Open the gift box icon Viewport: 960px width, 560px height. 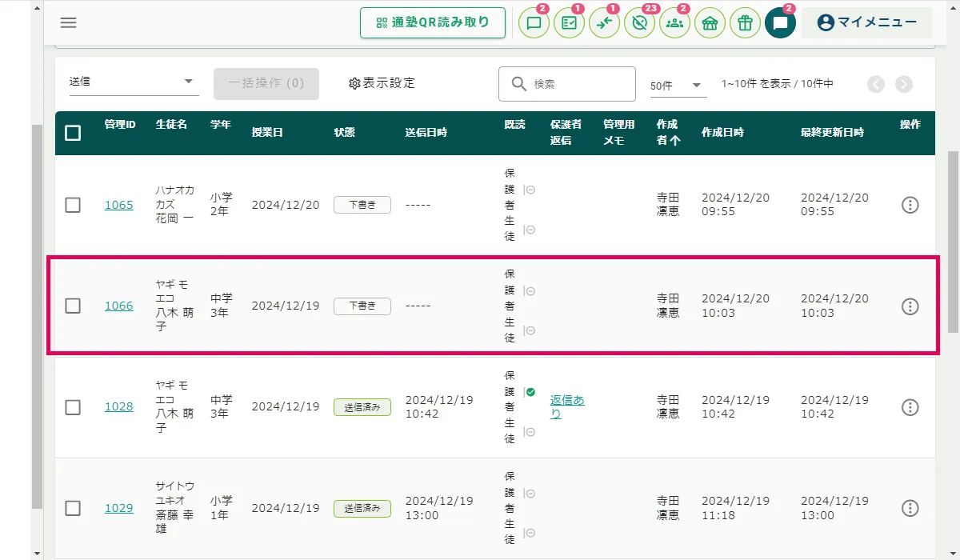[745, 23]
